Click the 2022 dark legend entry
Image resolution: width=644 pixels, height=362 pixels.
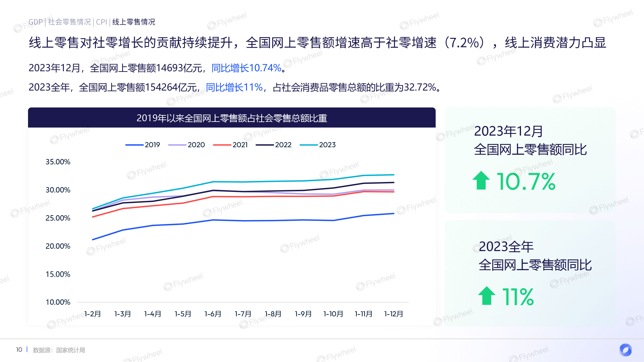[x=273, y=145]
